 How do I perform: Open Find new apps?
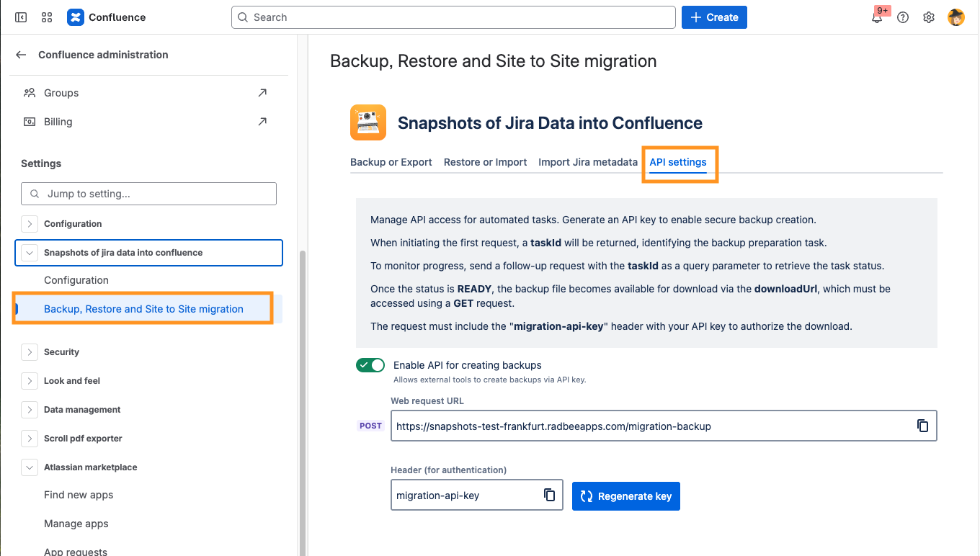pos(79,495)
